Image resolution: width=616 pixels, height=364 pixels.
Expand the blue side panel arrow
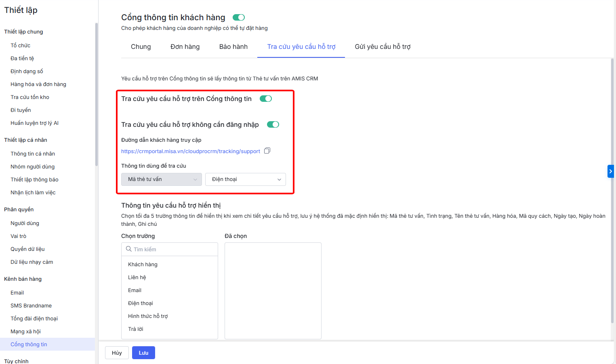click(x=610, y=171)
